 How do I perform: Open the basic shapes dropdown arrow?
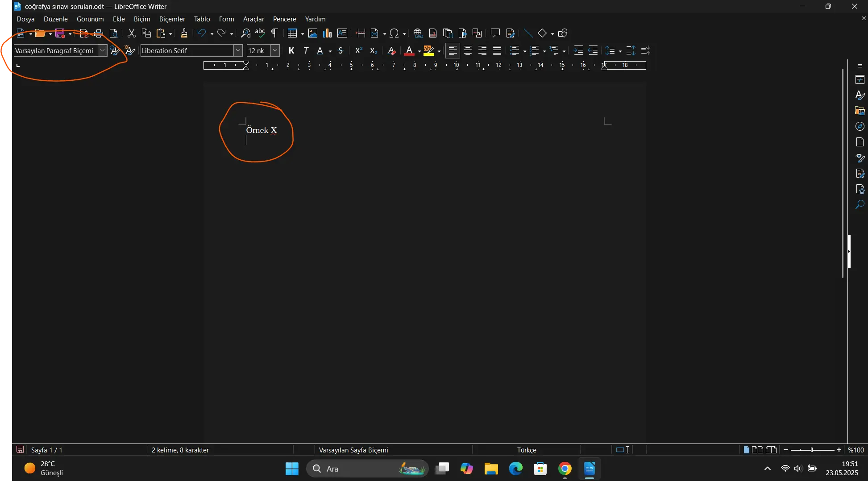[x=552, y=33]
